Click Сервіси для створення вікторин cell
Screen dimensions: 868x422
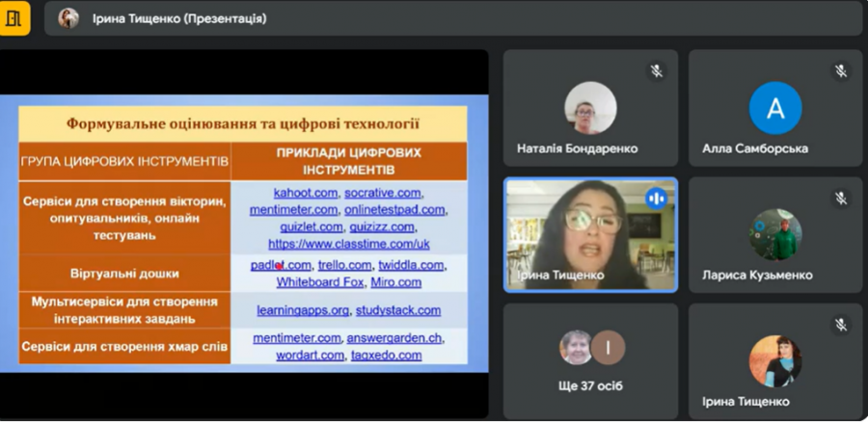124,218
